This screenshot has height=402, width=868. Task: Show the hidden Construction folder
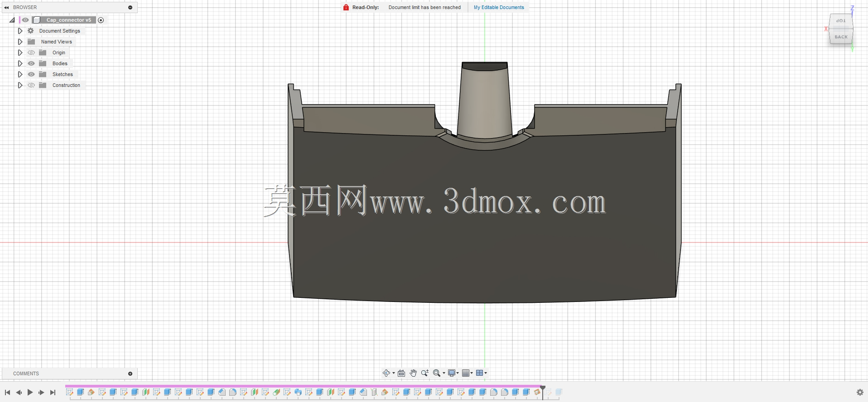pos(31,85)
